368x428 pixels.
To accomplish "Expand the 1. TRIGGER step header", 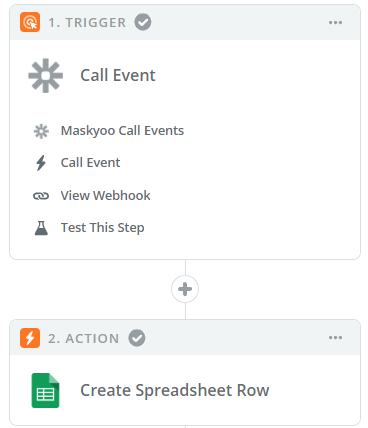I will click(185, 22).
